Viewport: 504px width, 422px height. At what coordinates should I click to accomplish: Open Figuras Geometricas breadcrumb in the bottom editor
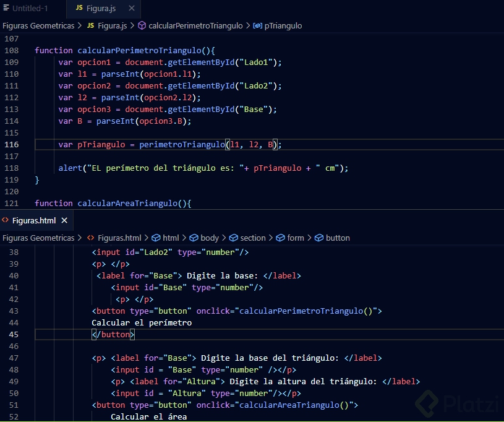[x=38, y=238]
